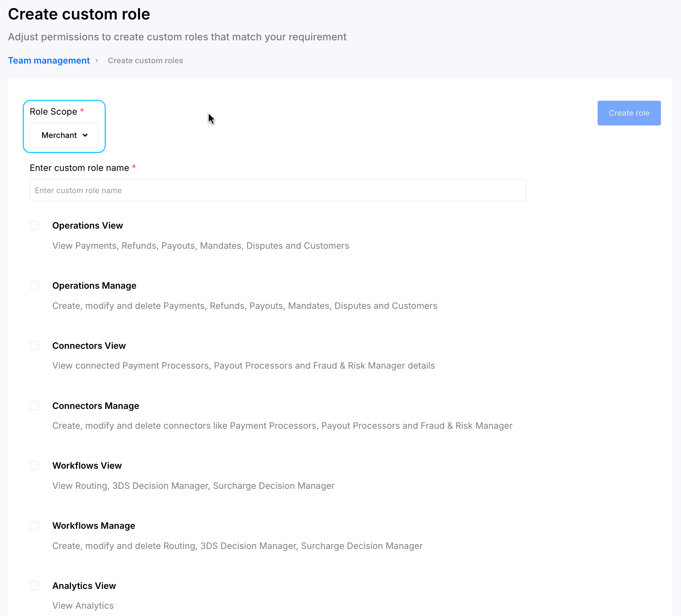Tick the Connectors View checkbox
Image resolution: width=681 pixels, height=616 pixels.
pyautogui.click(x=34, y=346)
